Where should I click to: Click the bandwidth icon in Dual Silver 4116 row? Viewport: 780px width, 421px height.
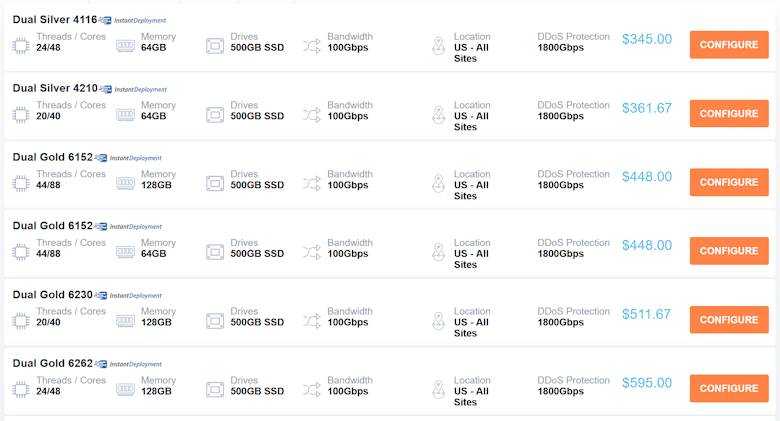[312, 46]
